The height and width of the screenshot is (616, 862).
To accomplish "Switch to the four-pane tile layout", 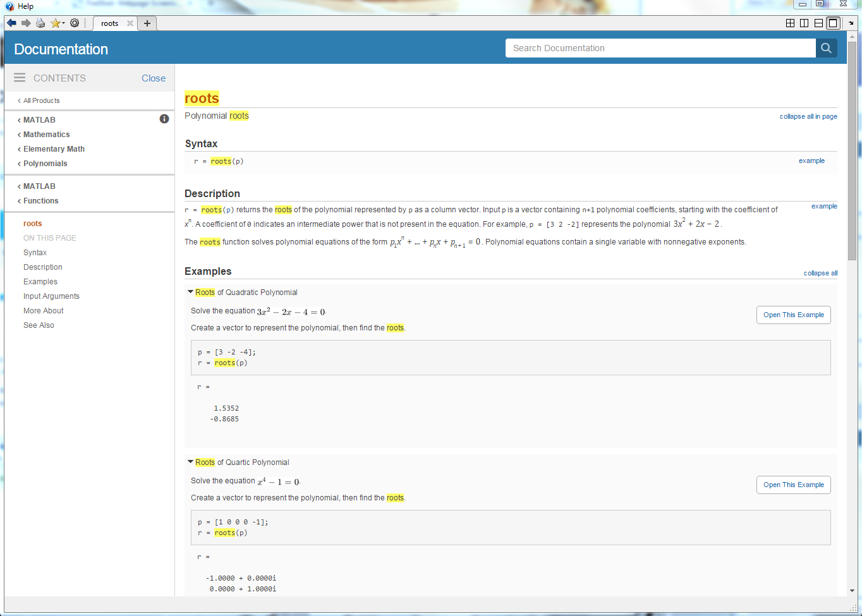I will [790, 23].
